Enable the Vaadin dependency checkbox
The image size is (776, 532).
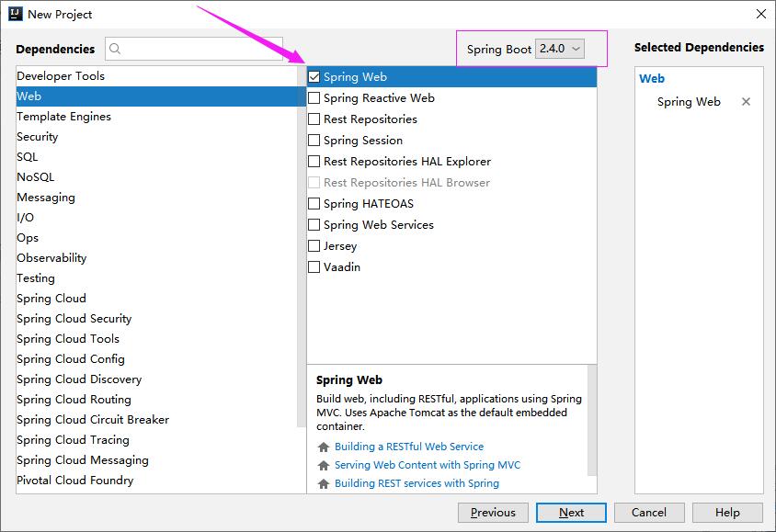[314, 266]
